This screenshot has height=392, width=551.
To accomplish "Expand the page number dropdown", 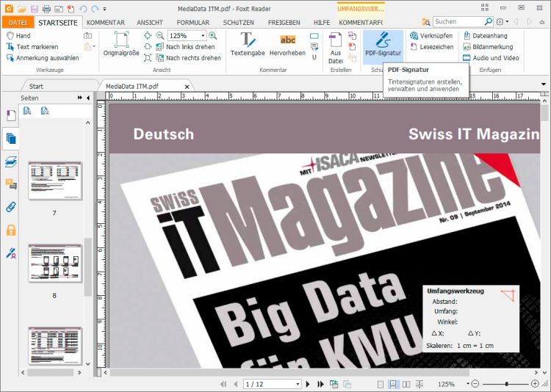I will point(298,384).
